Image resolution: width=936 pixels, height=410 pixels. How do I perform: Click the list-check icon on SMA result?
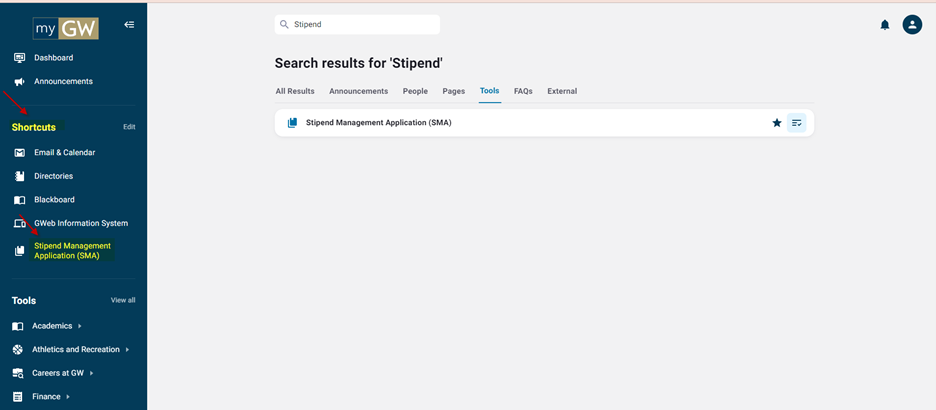[796, 122]
